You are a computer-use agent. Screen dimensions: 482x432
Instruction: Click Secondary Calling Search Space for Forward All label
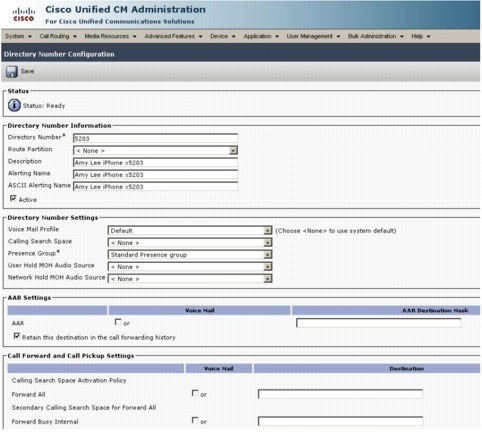pos(84,407)
